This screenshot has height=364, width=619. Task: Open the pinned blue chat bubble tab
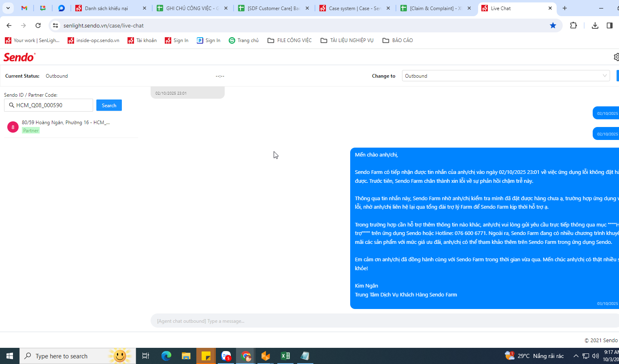click(62, 8)
